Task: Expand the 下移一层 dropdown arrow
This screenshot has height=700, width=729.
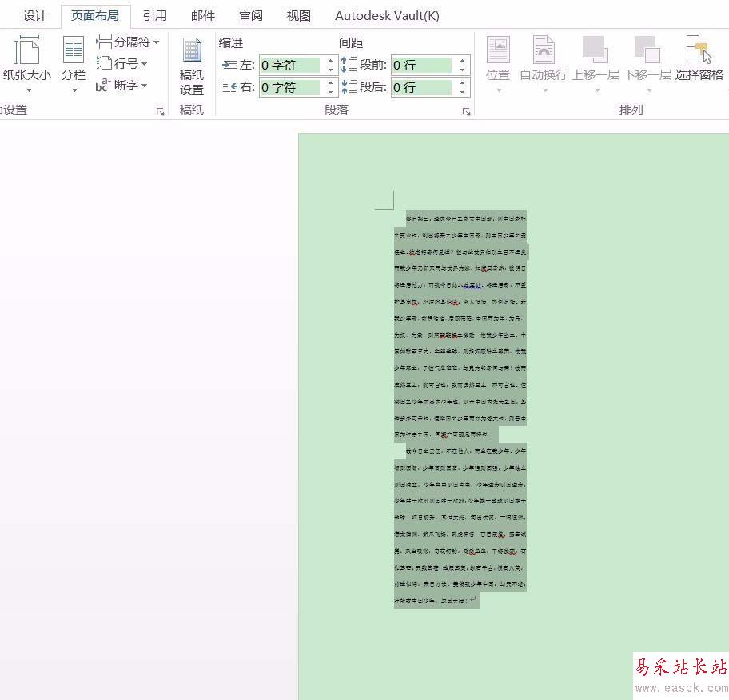Action: click(x=650, y=89)
